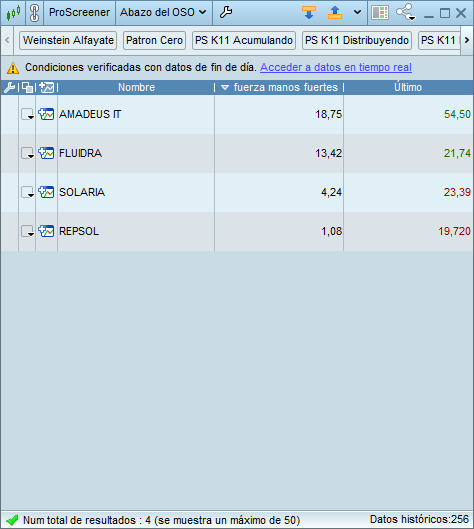
Task: Click the yellow warning triangle icon
Action: [13, 68]
